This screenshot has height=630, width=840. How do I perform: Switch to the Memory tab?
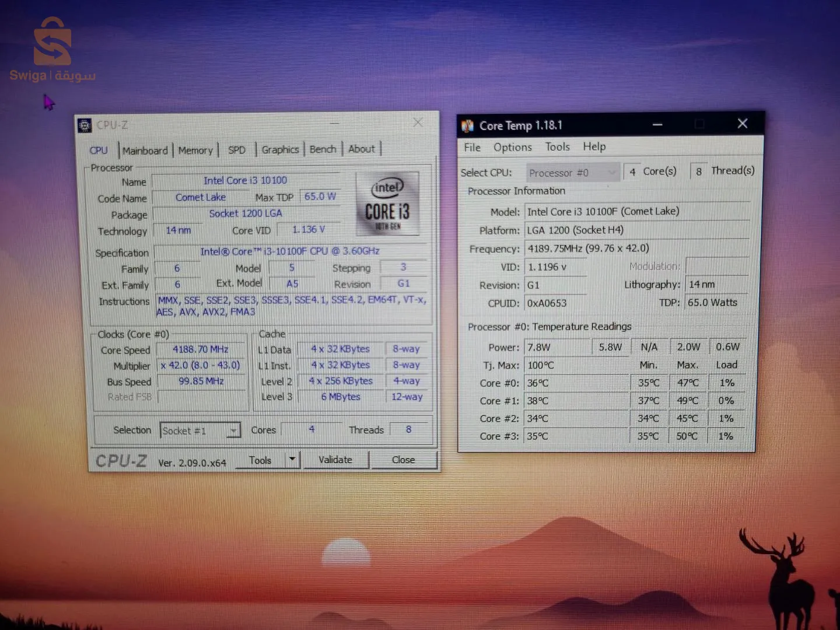click(195, 150)
